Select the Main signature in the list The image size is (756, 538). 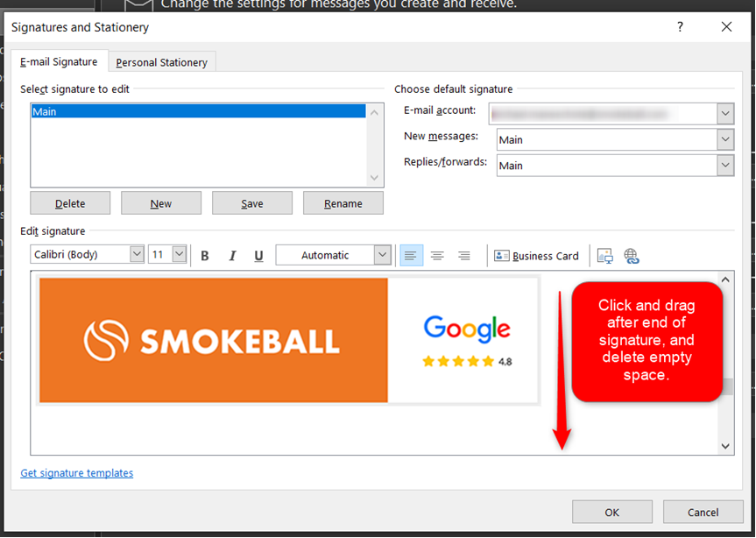[x=198, y=111]
